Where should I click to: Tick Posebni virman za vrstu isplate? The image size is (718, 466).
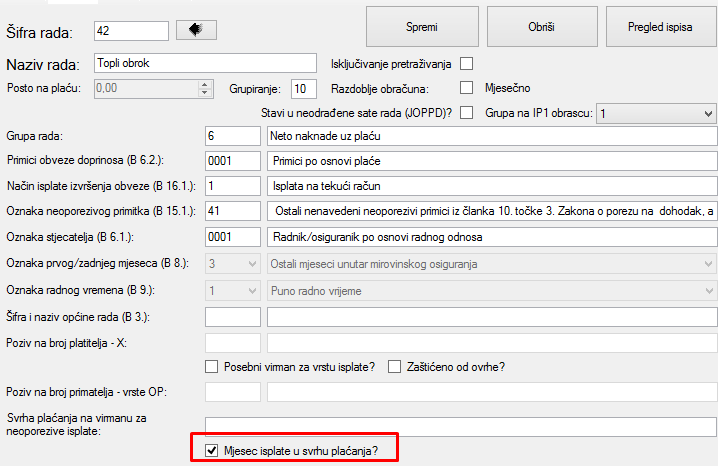coord(211,366)
